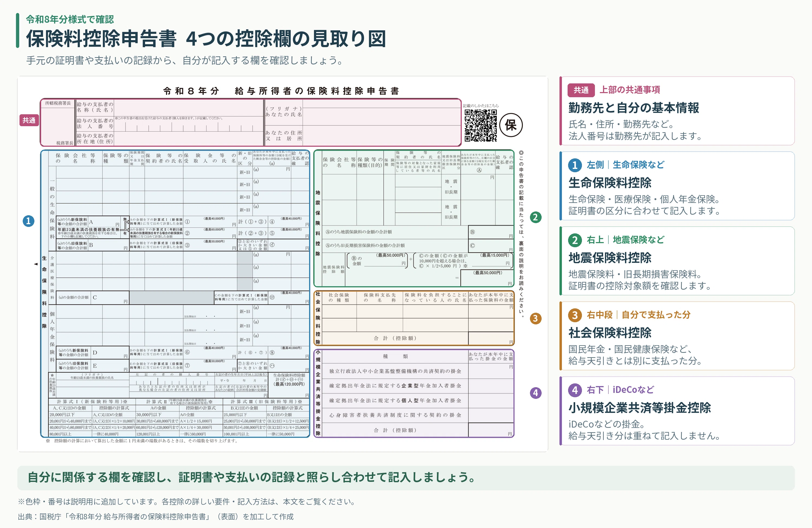Click the label 右中段|自分で支払った分

638,315
